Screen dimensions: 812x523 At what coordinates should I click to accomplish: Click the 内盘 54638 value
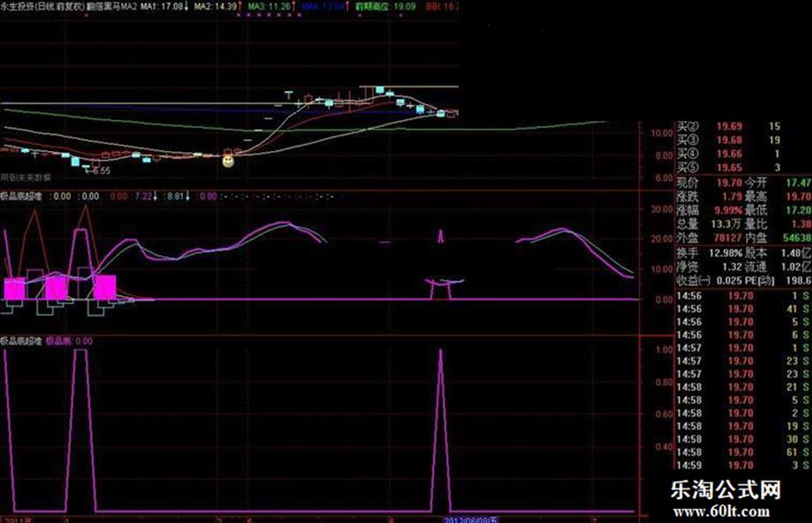click(x=797, y=238)
